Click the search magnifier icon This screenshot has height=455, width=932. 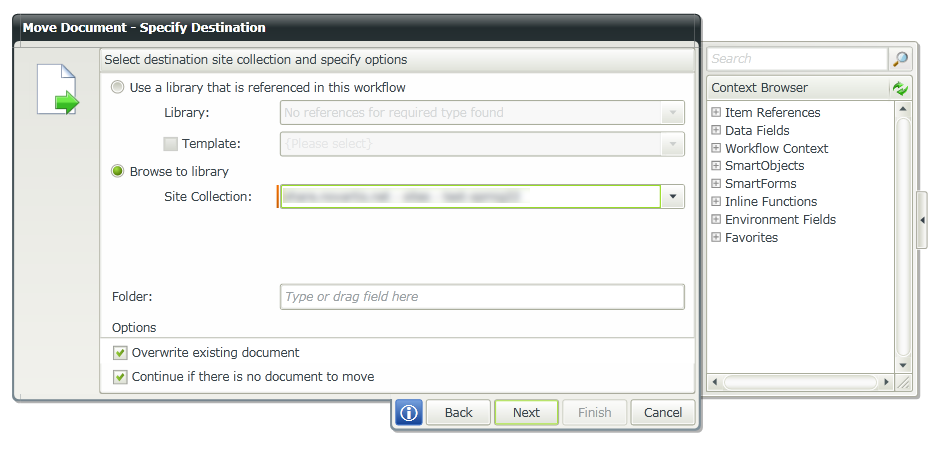tap(901, 59)
